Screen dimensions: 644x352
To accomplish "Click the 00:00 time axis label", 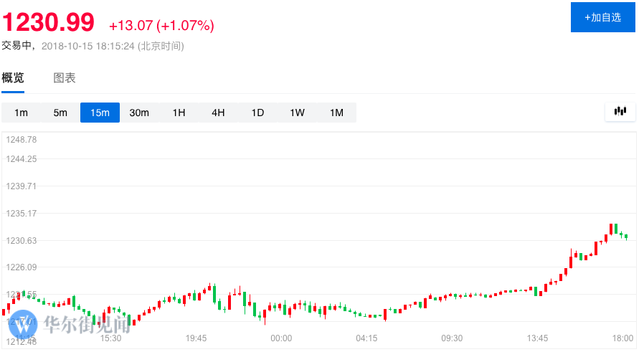I will (281, 338).
